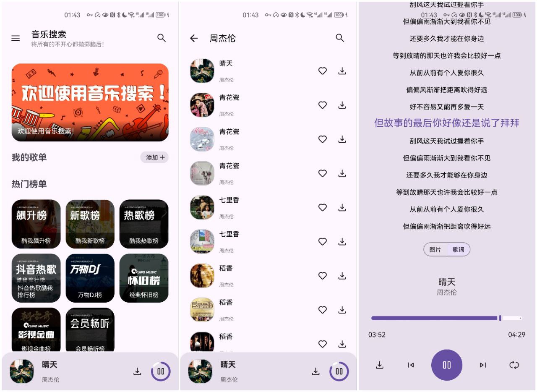Image resolution: width=537 pixels, height=392 pixels.
Task: Tap the 周杰伦 page title
Action: tap(223, 38)
